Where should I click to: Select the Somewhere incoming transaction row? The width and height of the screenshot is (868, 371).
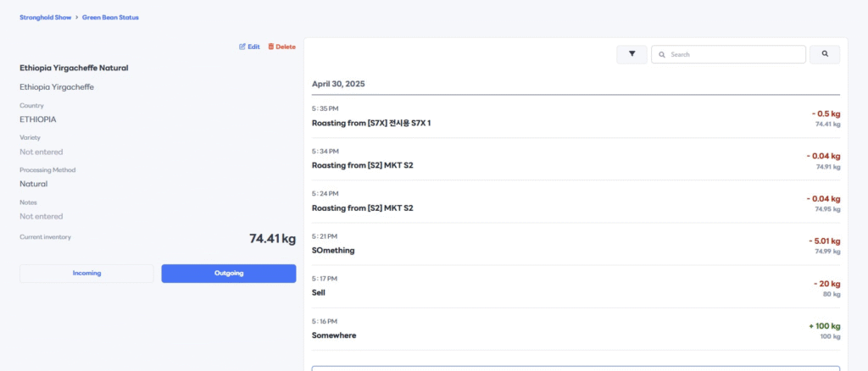(x=576, y=329)
